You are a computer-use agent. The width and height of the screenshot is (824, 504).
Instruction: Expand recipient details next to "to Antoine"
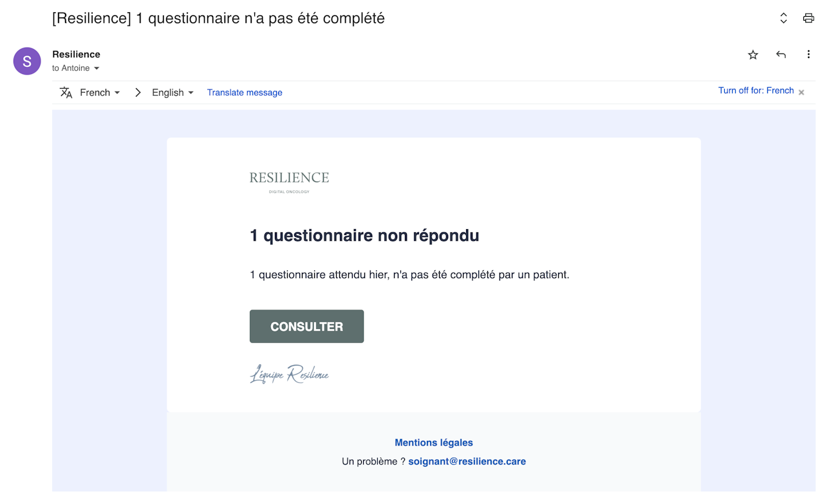click(97, 68)
